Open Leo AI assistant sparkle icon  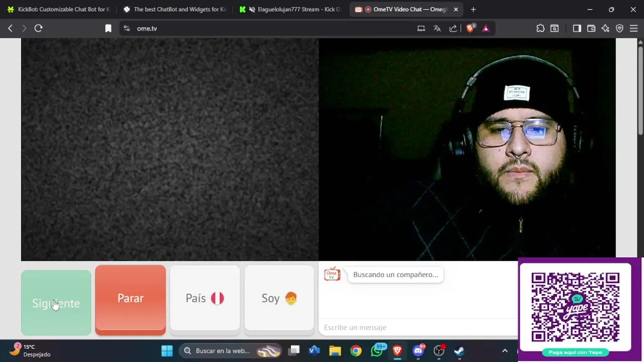point(605,29)
